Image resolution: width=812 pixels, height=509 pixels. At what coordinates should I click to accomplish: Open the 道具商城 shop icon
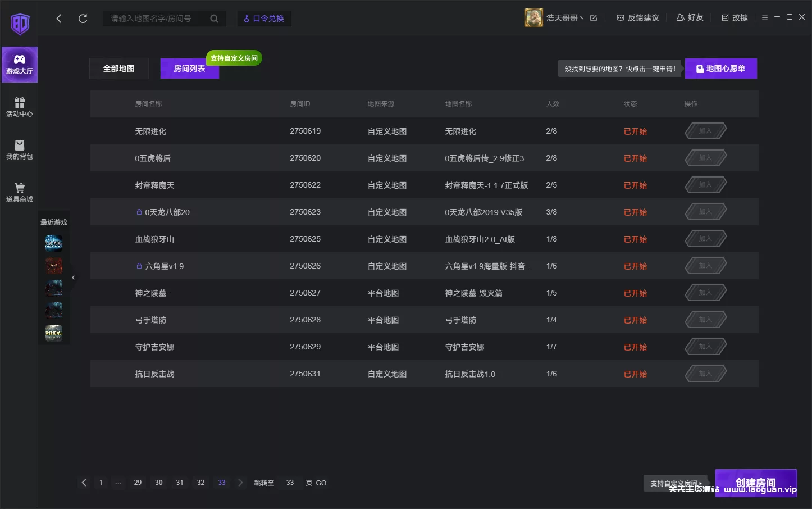click(20, 192)
